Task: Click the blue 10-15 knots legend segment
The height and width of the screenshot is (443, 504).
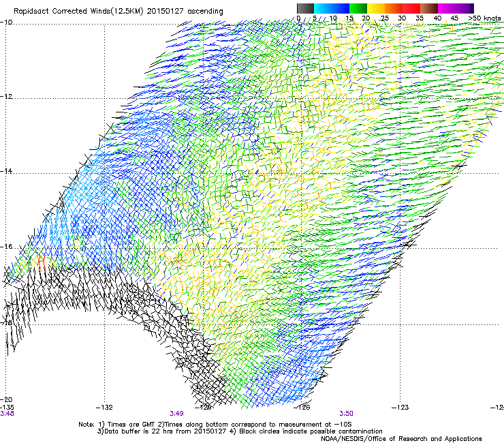Action: pyautogui.click(x=341, y=8)
